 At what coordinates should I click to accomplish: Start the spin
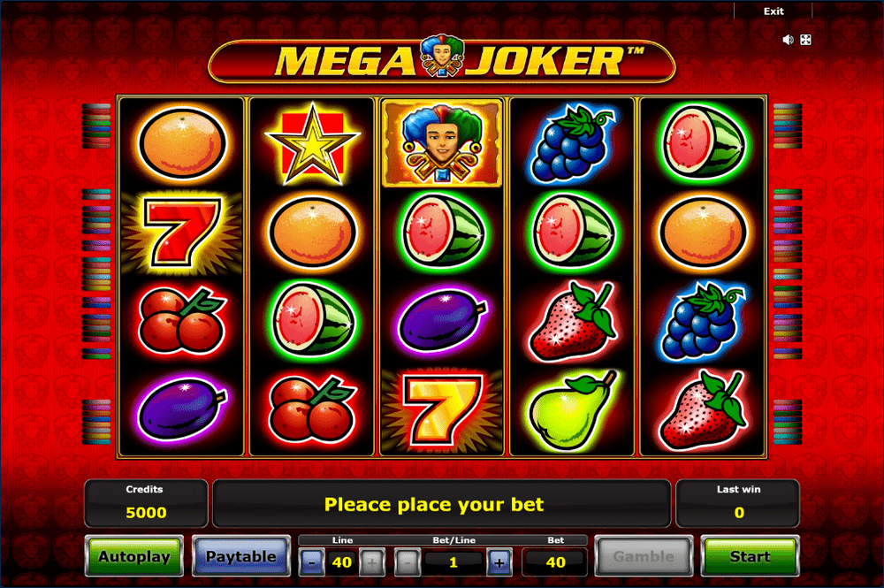(x=750, y=556)
